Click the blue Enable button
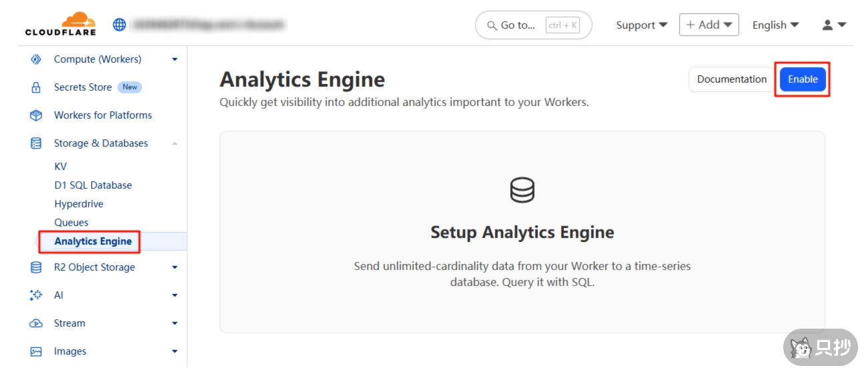This screenshot has height=376, width=868. pyautogui.click(x=803, y=79)
